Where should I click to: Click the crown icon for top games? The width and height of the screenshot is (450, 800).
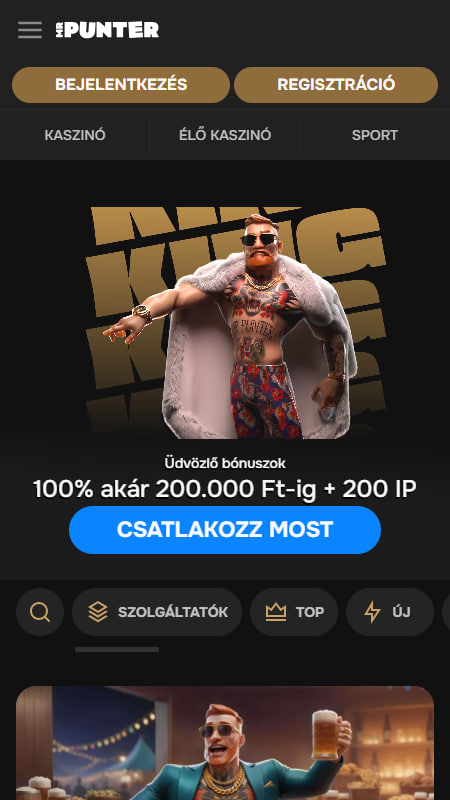[276, 612]
